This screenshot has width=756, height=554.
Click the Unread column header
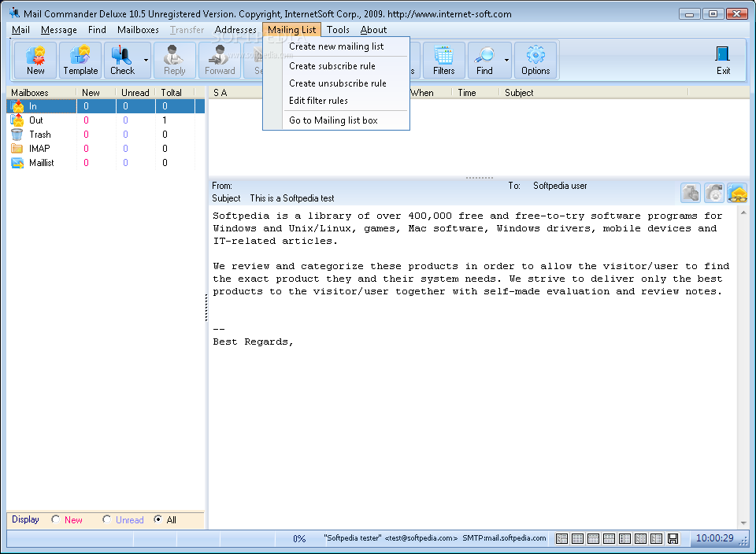coord(135,93)
